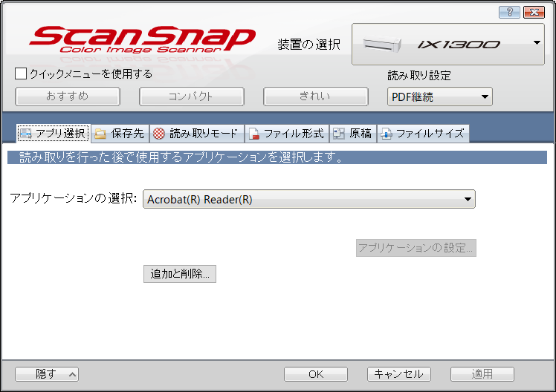
Task: Click the コンパクト preset button
Action: 192,97
